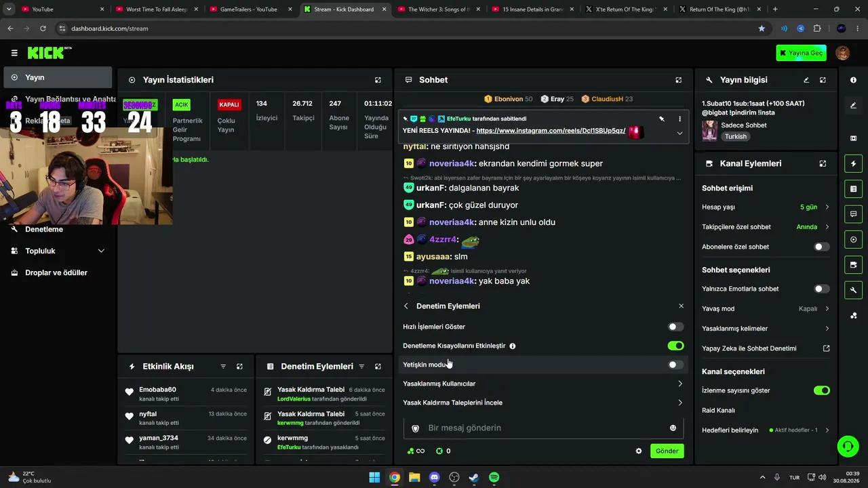Open Hedefleri belirleyin goals

coord(766,430)
